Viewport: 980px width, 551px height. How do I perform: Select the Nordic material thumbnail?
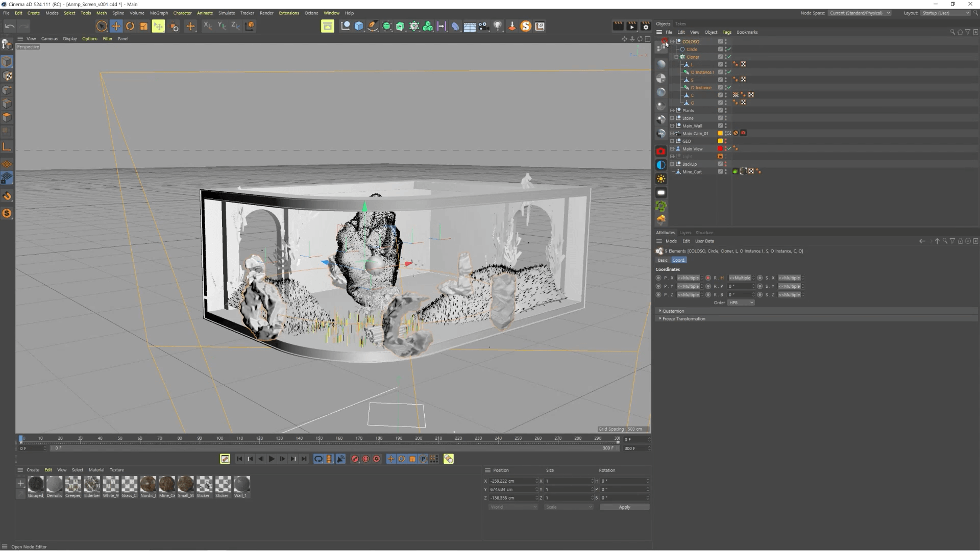[x=148, y=484]
